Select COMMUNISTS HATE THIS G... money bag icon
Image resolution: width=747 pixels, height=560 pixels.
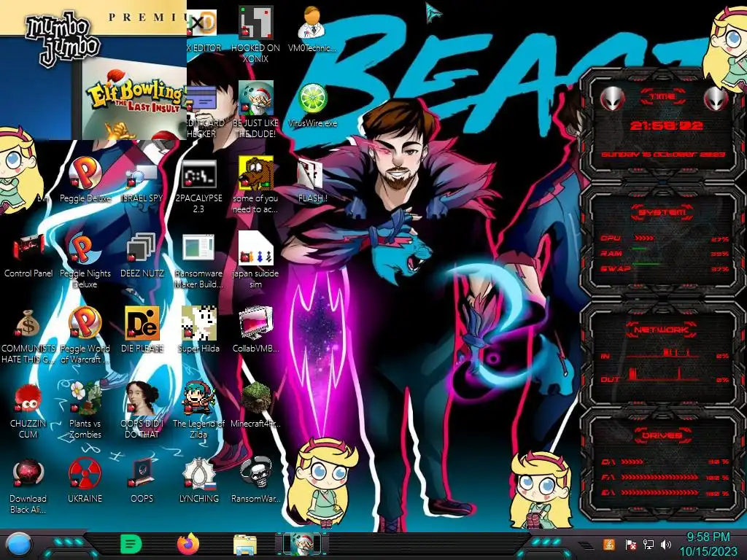[28, 336]
